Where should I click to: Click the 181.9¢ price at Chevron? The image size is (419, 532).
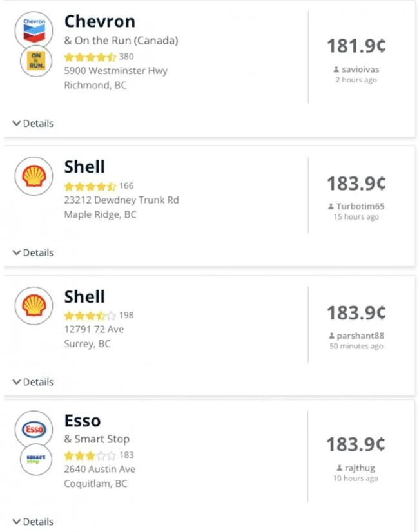click(356, 46)
